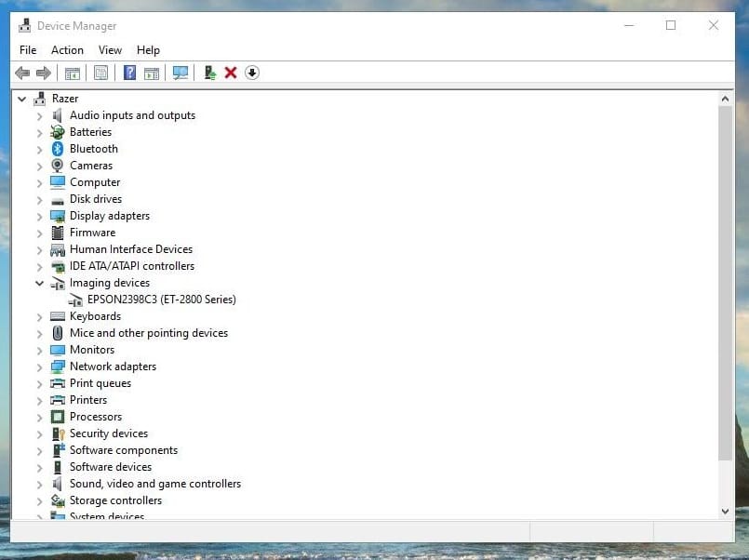
Task: Click the Processors chip icon
Action: tap(58, 417)
